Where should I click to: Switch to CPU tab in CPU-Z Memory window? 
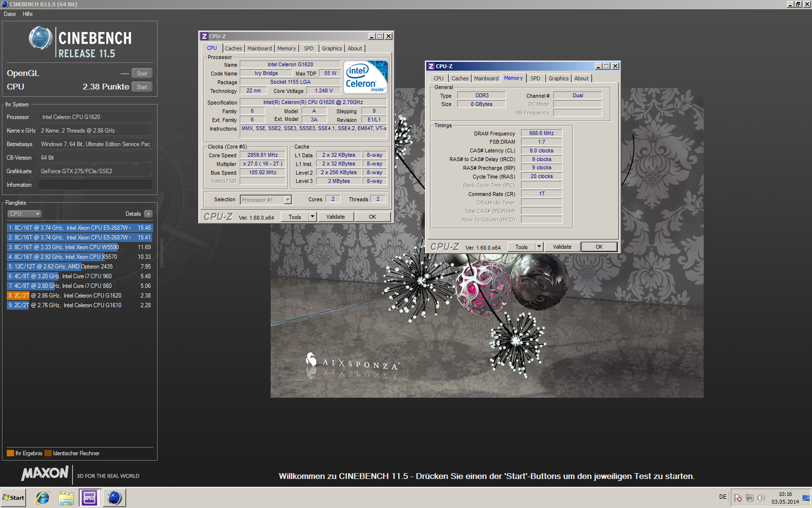pos(438,78)
